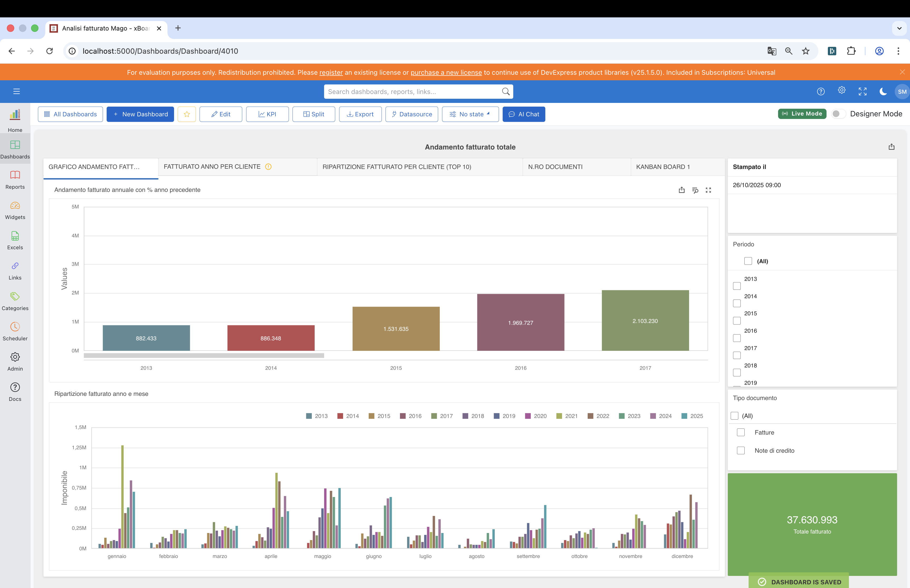The width and height of the screenshot is (910, 588).
Task: Open the No state dropdown
Action: (470, 114)
